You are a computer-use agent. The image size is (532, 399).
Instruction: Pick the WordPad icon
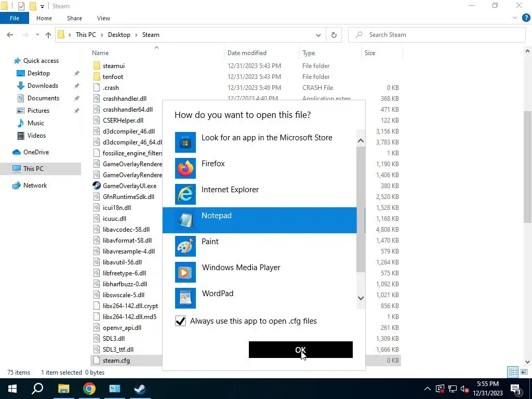point(185,298)
